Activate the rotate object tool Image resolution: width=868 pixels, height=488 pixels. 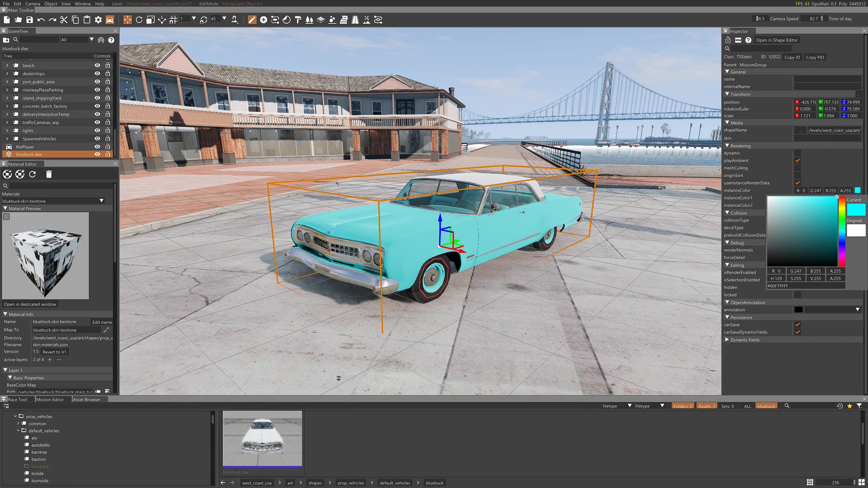pos(139,20)
